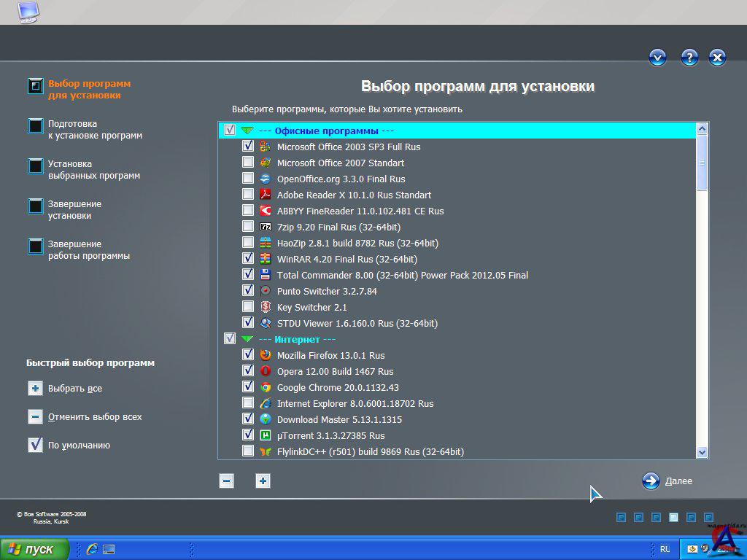The image size is (747, 560).
Task: Expand all groups with plus button below list
Action: (263, 481)
